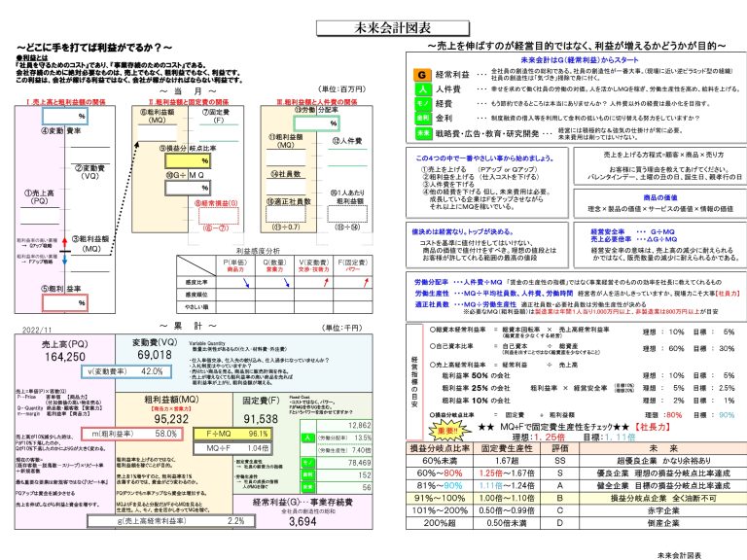747x560 pixels.
Task: Click the yellow F÷MQ 96.1% box
Action: (x=232, y=434)
